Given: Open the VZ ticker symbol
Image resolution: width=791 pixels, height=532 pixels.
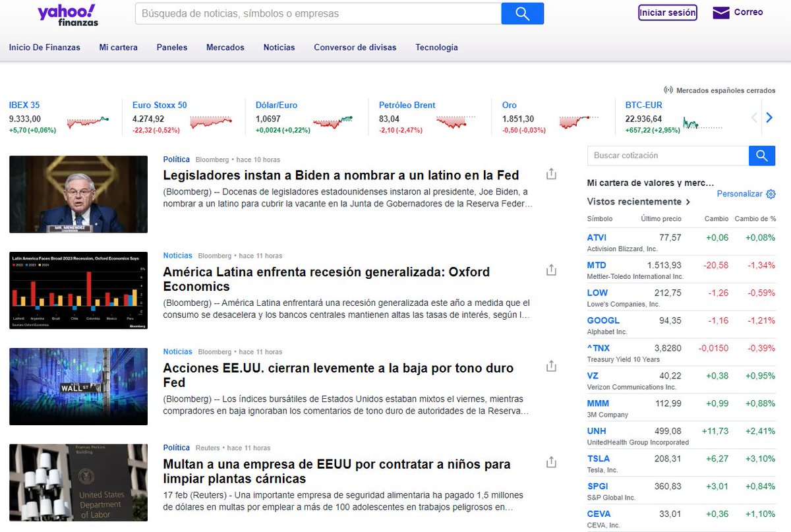Looking at the screenshot, I should 593,376.
